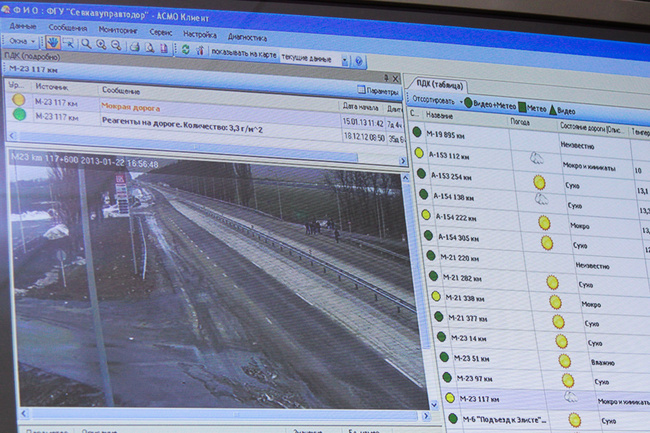Click cloud weather icon for А-153 112 км
The image size is (650, 433).
[x=536, y=158]
